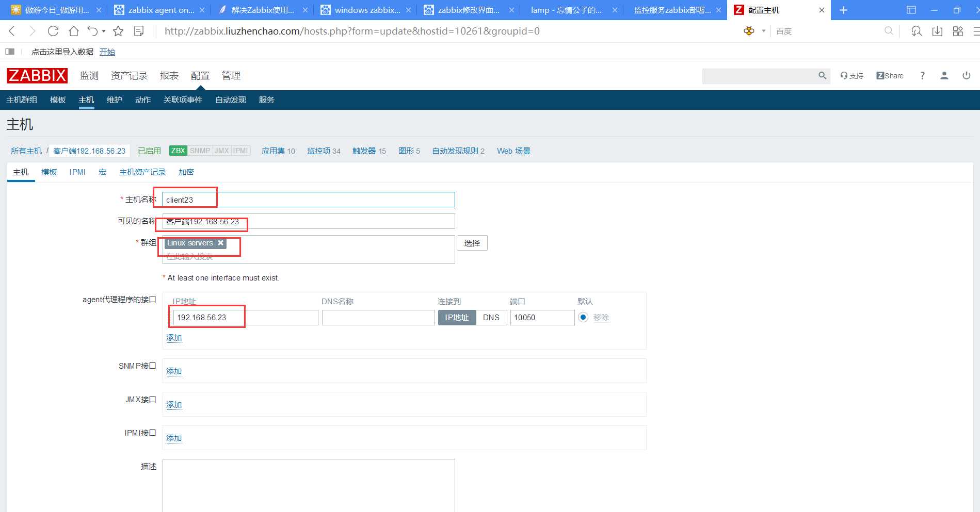Click agent DNS name field
Screen dimensions: 980x512
(x=378, y=318)
